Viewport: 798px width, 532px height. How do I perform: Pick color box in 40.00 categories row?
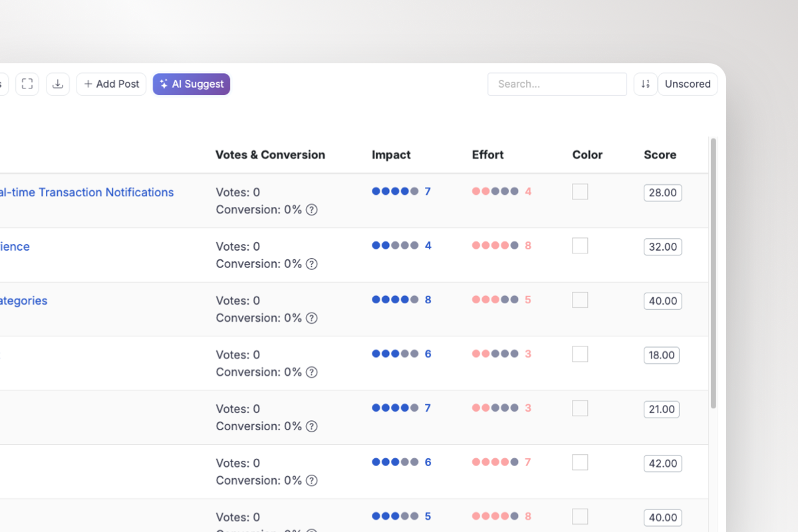(x=580, y=300)
